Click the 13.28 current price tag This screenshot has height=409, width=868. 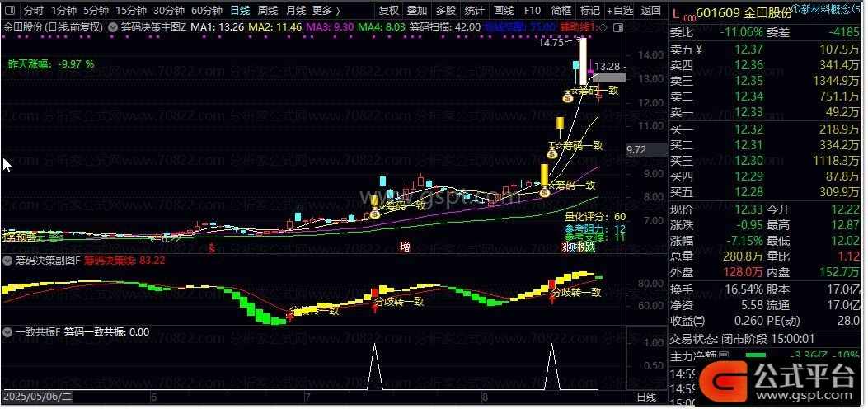(x=606, y=67)
